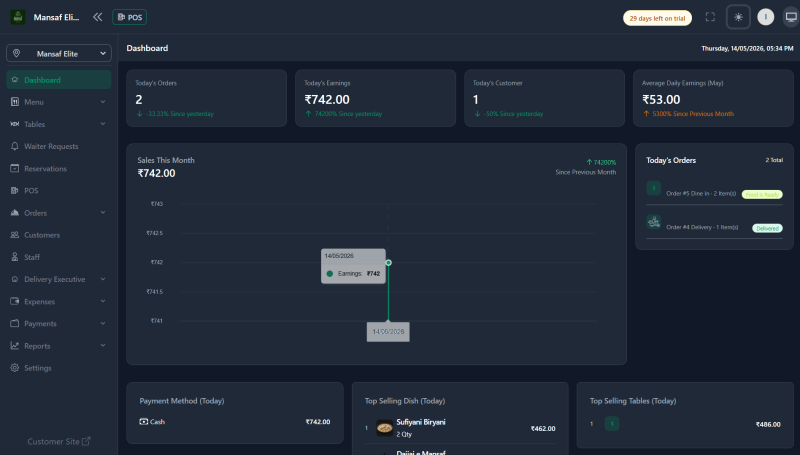Open Order #5 Dine In entry
The width and height of the screenshot is (800, 455).
coord(714,193)
